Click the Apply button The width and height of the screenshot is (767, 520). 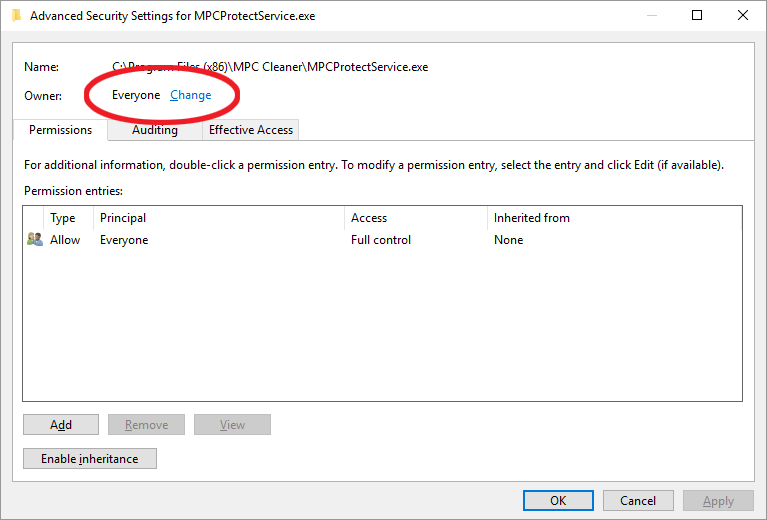tap(718, 500)
